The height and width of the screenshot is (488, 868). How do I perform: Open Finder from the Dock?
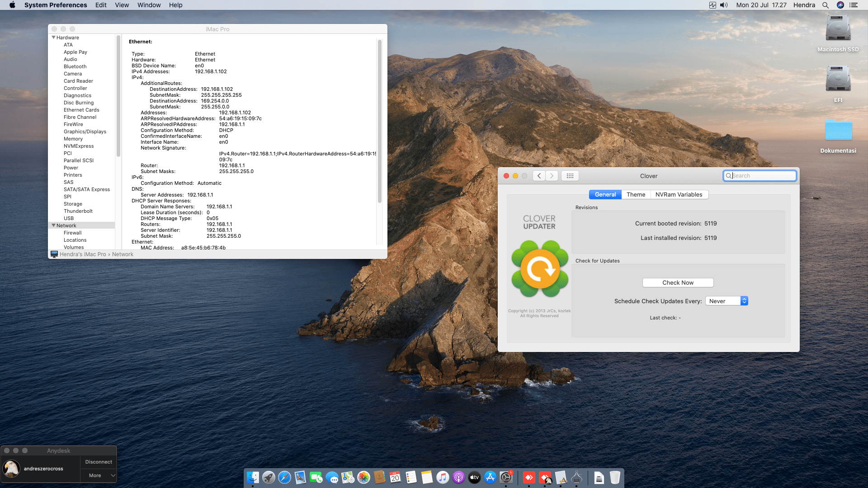[253, 477]
